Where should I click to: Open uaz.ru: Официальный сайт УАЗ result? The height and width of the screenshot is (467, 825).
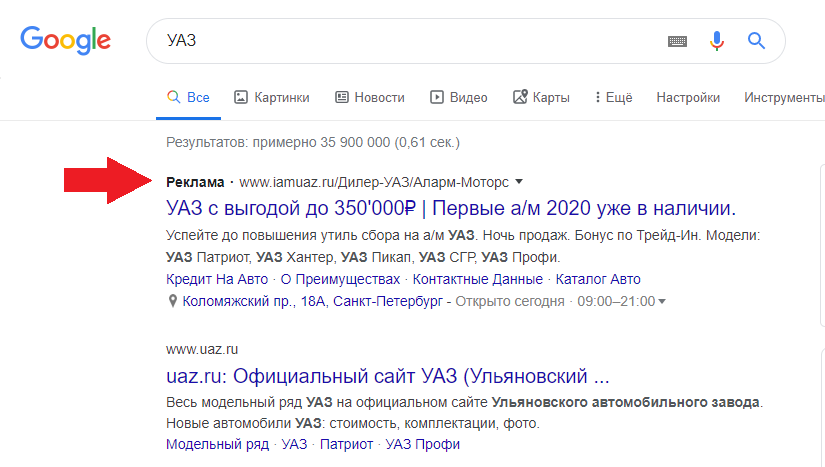pyautogui.click(x=387, y=377)
